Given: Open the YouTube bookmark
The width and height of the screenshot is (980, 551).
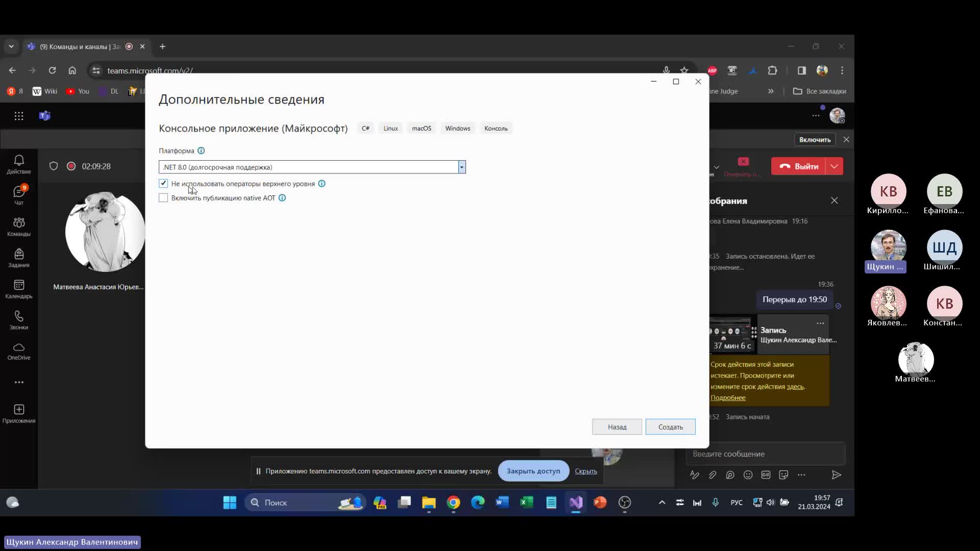Looking at the screenshot, I should pos(78,91).
